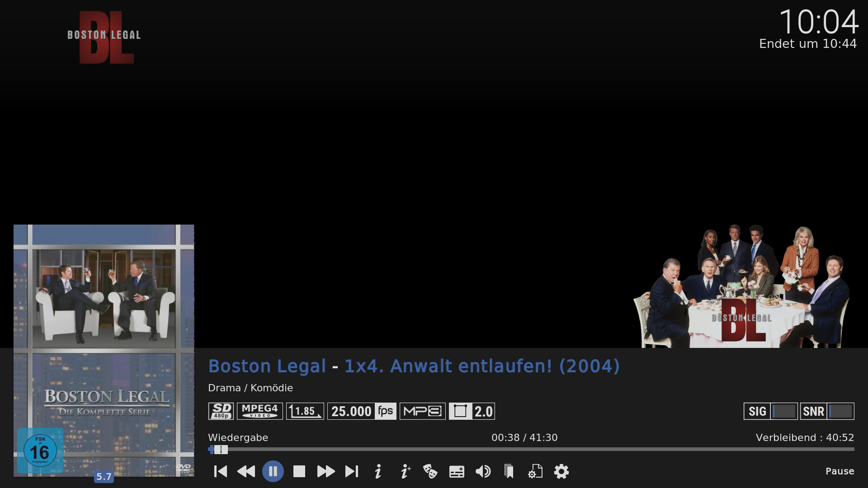Click the 'Endet um 10:44' text
The image size is (868, 488).
pyautogui.click(x=808, y=44)
